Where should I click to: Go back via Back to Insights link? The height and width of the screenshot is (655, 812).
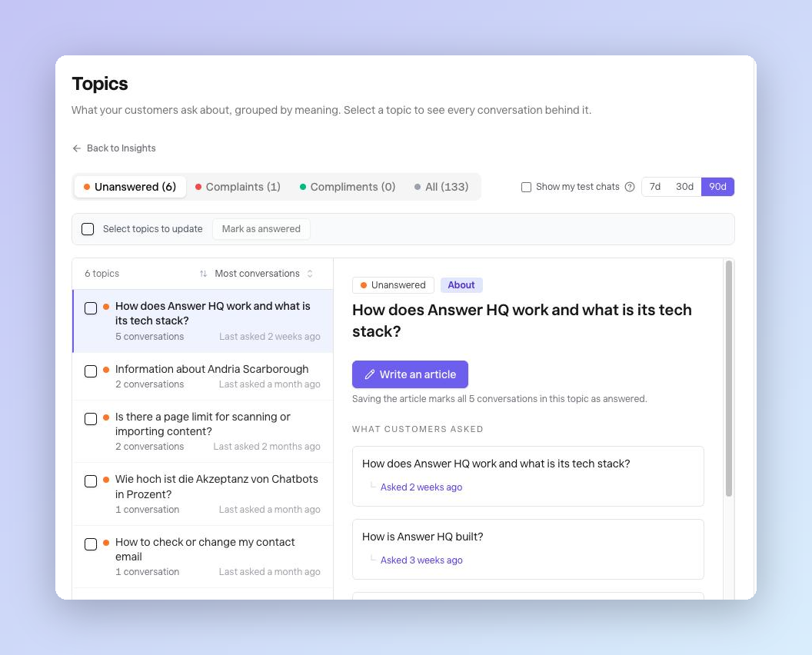click(x=114, y=148)
